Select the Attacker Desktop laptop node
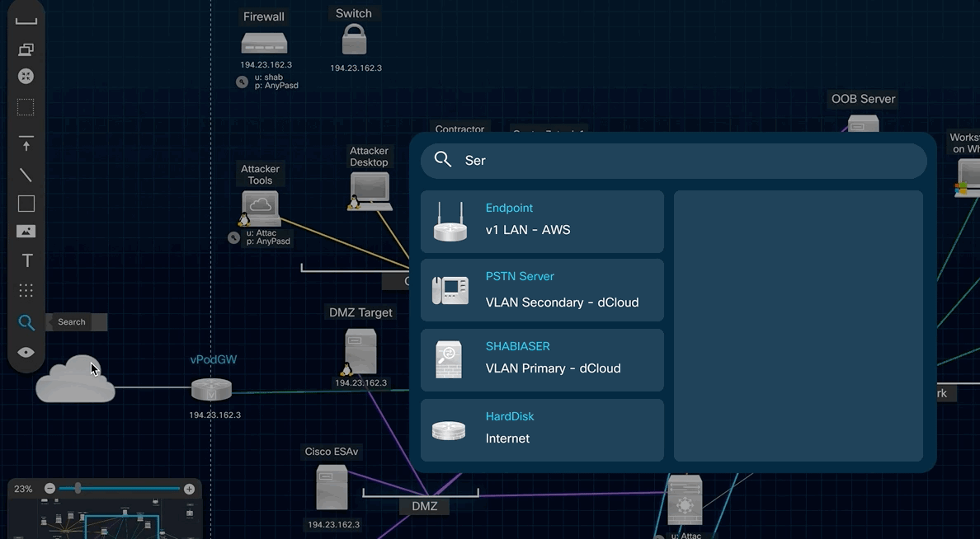Viewport: 980px width, 539px height. (370, 190)
